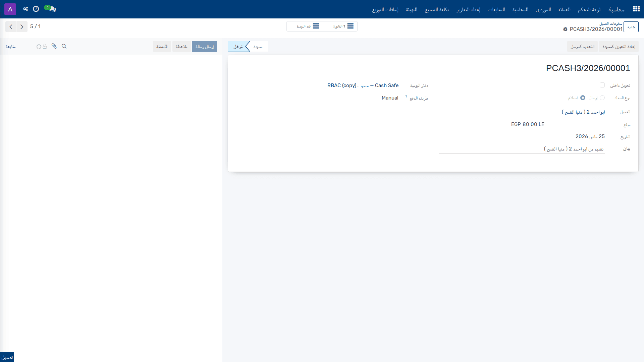Select the استلام payment type radio

coord(583,98)
